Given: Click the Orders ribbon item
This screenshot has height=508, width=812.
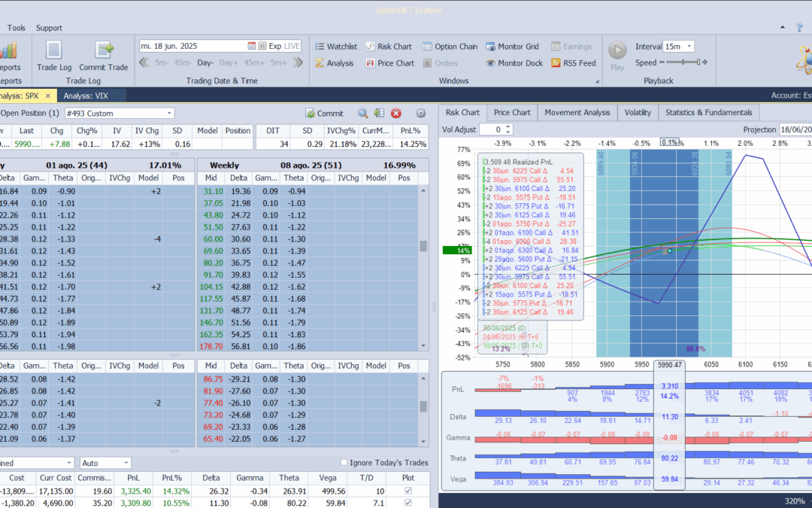Looking at the screenshot, I should [440, 62].
